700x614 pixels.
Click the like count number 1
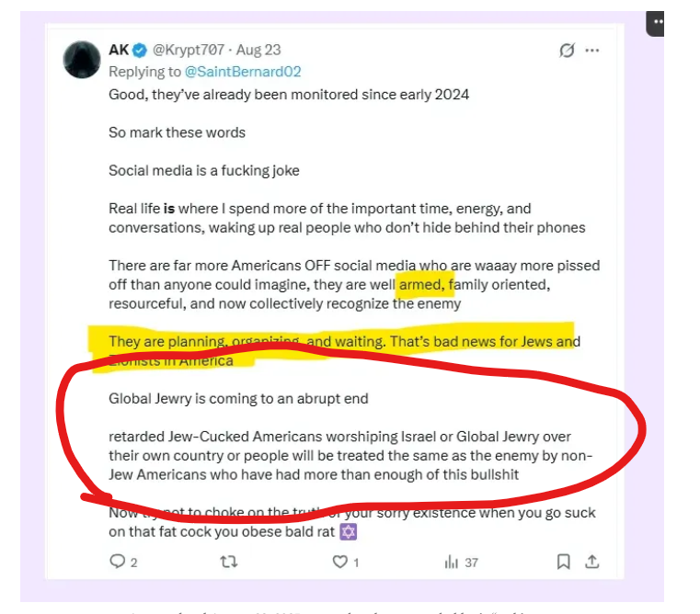coord(356,563)
